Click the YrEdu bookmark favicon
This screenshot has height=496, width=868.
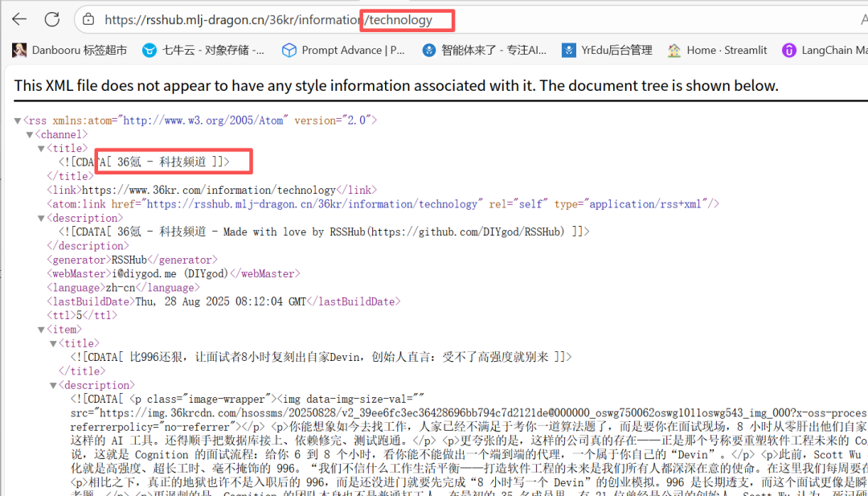point(568,51)
